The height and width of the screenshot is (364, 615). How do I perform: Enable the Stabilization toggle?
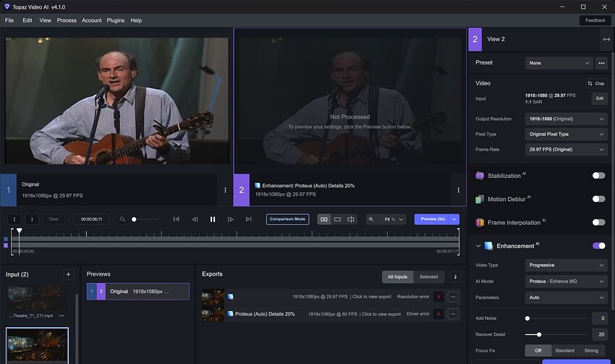point(598,176)
